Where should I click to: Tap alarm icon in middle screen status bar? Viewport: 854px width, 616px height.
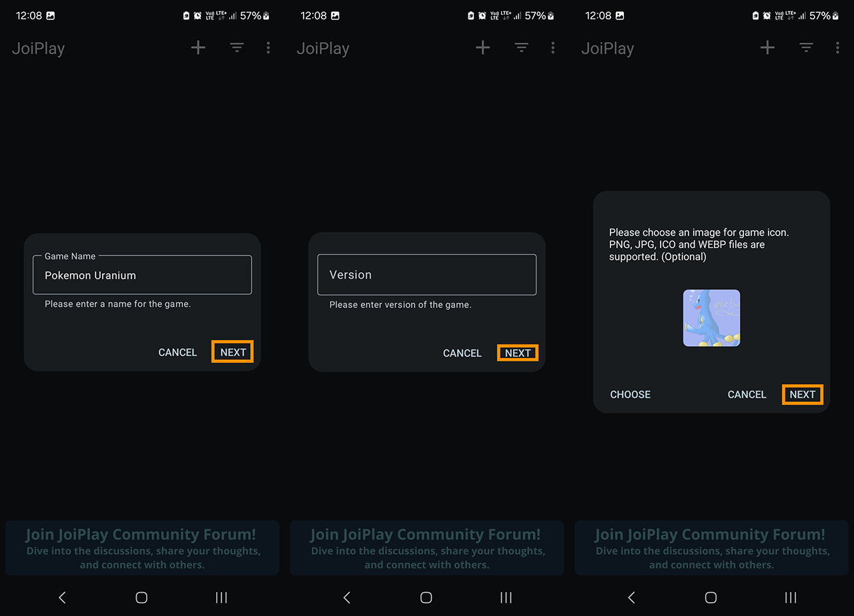click(482, 15)
